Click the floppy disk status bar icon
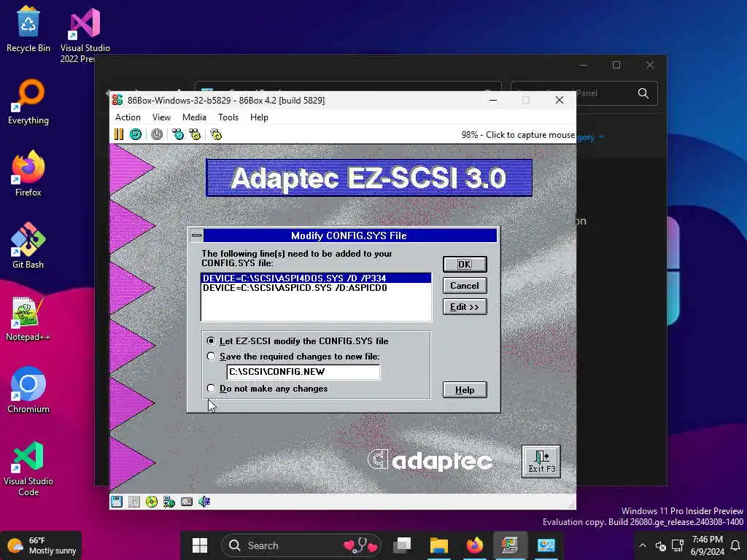The image size is (747, 560). tap(117, 502)
